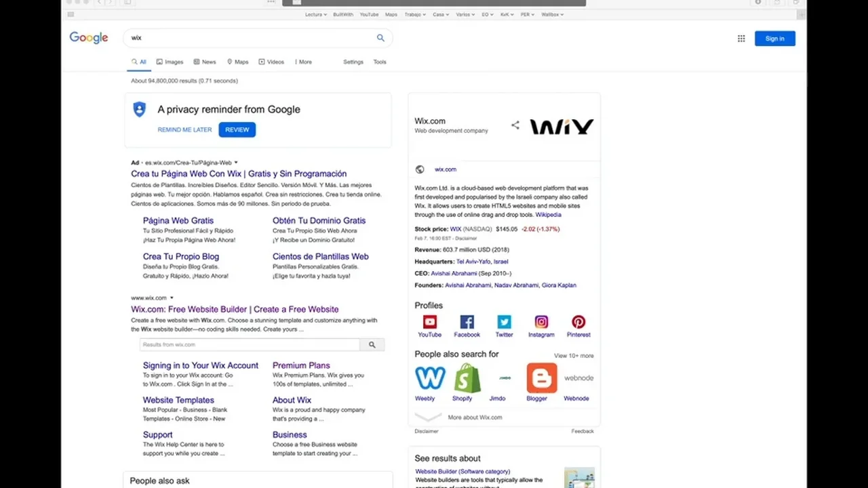
Task: Click the 'Results from wix.com' search field
Action: (250, 345)
